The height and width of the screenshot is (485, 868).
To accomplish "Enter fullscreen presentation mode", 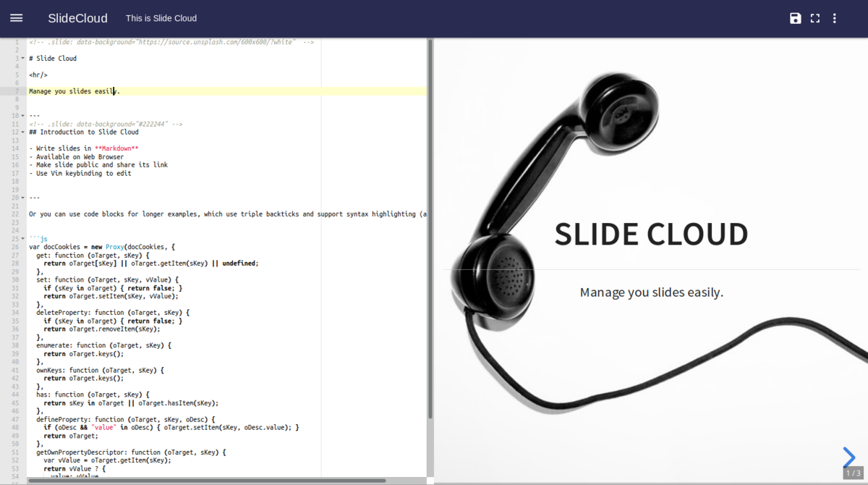I will pyautogui.click(x=815, y=18).
